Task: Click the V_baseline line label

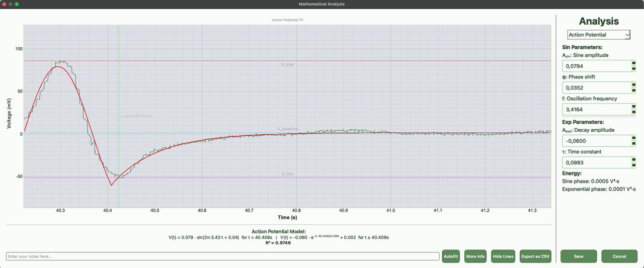Action: pos(287,129)
